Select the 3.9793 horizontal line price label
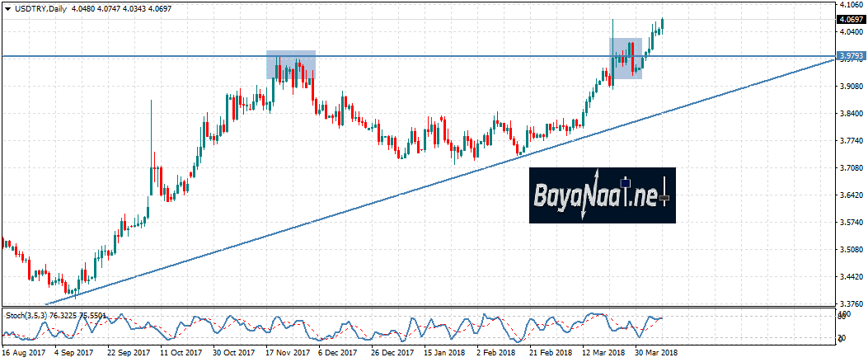Screen dimensions: 868x362 pyautogui.click(x=849, y=56)
